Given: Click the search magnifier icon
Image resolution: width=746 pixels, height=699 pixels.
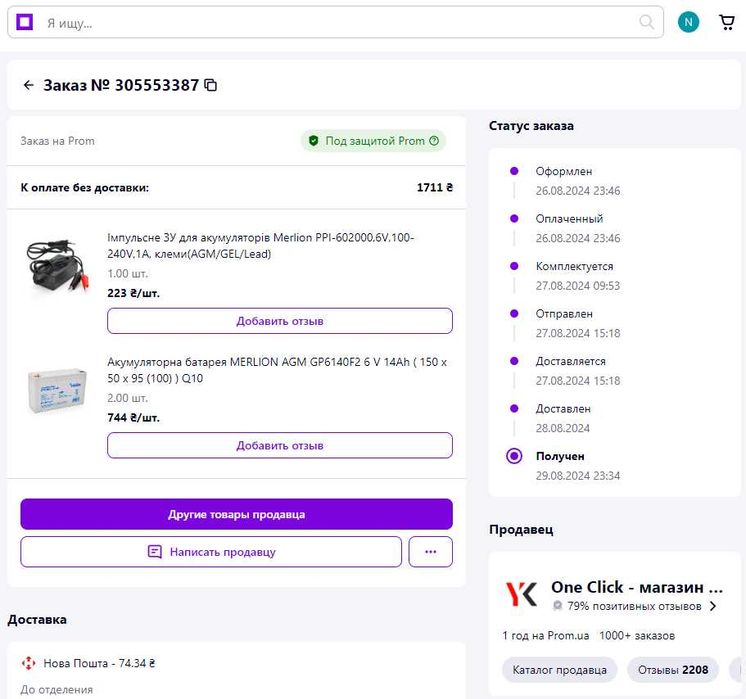Looking at the screenshot, I should pos(647,22).
